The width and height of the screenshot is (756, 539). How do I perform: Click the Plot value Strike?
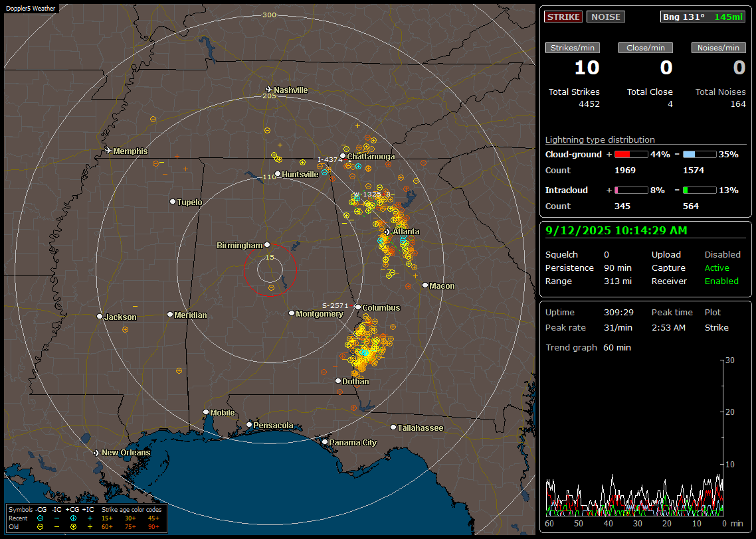click(716, 327)
